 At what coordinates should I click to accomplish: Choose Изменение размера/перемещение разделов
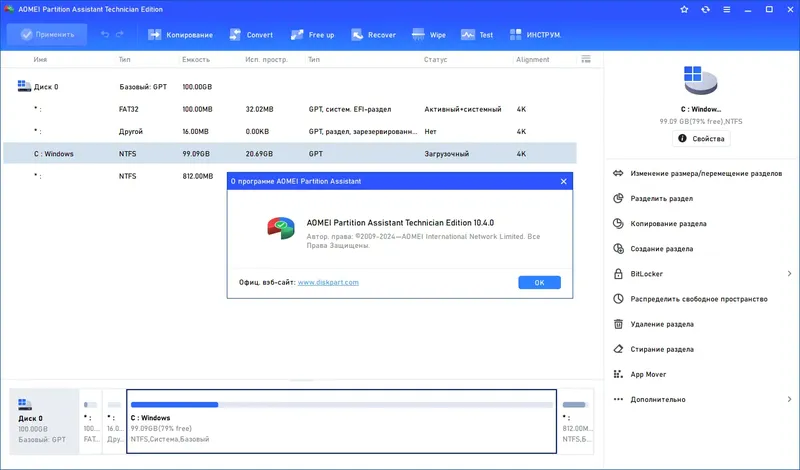click(x=706, y=174)
